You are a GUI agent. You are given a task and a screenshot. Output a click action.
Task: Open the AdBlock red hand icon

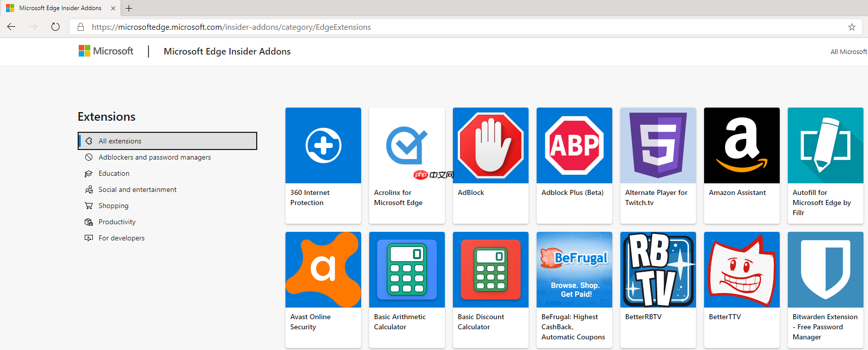491,145
